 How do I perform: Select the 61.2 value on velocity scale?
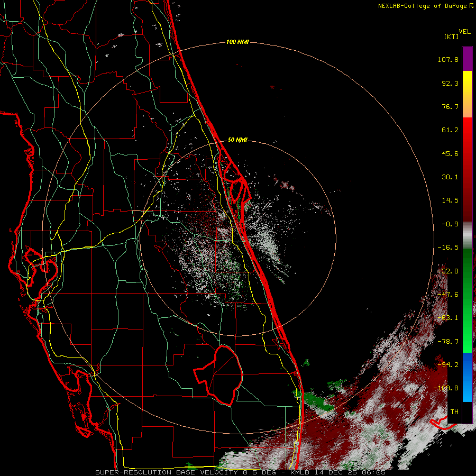[x=450, y=130]
